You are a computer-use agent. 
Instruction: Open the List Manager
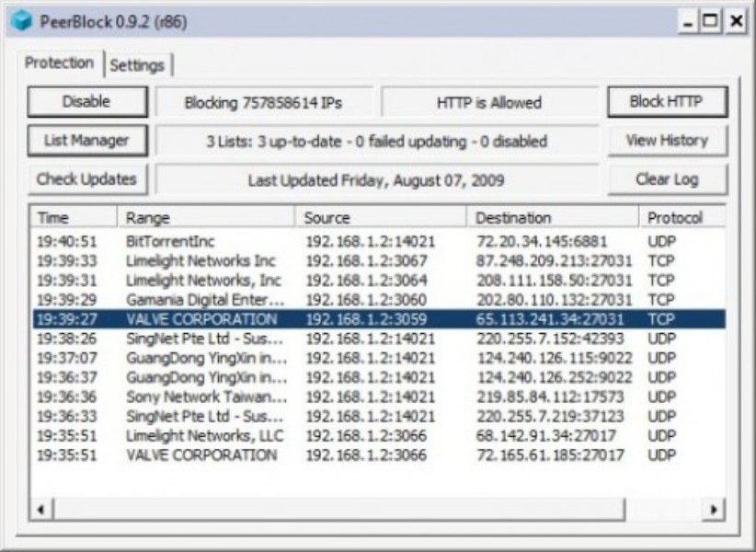pyautogui.click(x=86, y=141)
